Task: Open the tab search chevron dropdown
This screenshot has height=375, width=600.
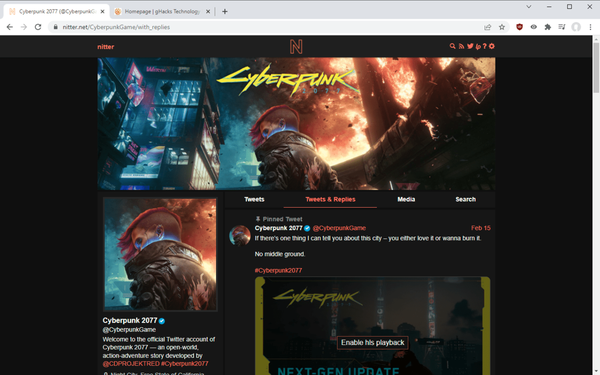Action: (528, 7)
